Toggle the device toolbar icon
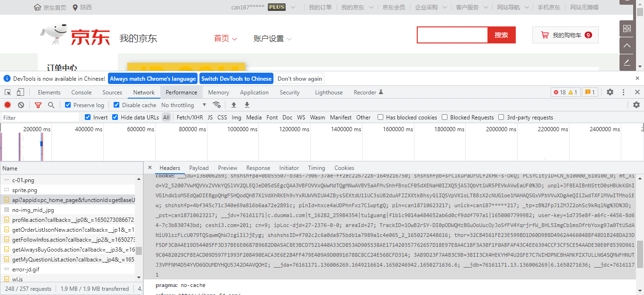 pos(20,92)
